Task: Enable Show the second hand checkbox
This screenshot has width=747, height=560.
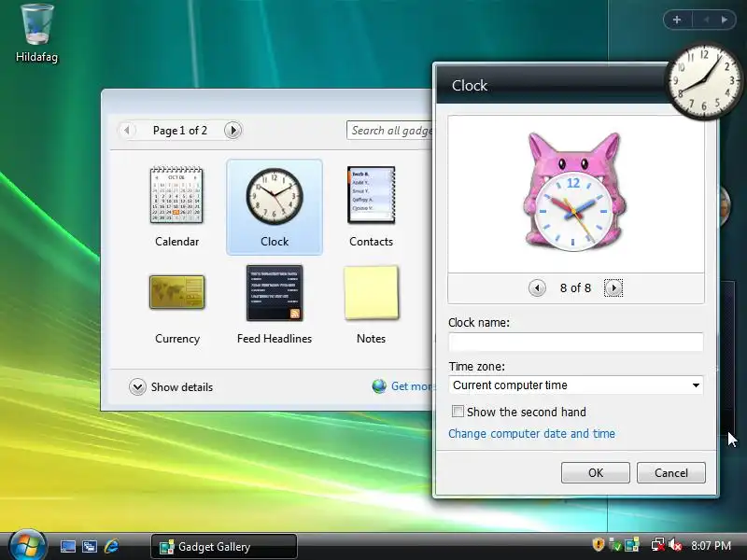Action: 458,411
